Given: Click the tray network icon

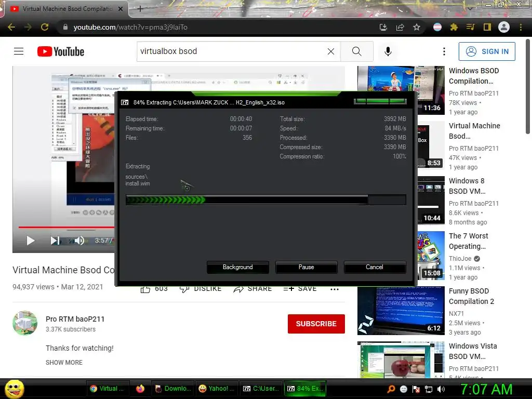Looking at the screenshot, I should coord(429,389).
